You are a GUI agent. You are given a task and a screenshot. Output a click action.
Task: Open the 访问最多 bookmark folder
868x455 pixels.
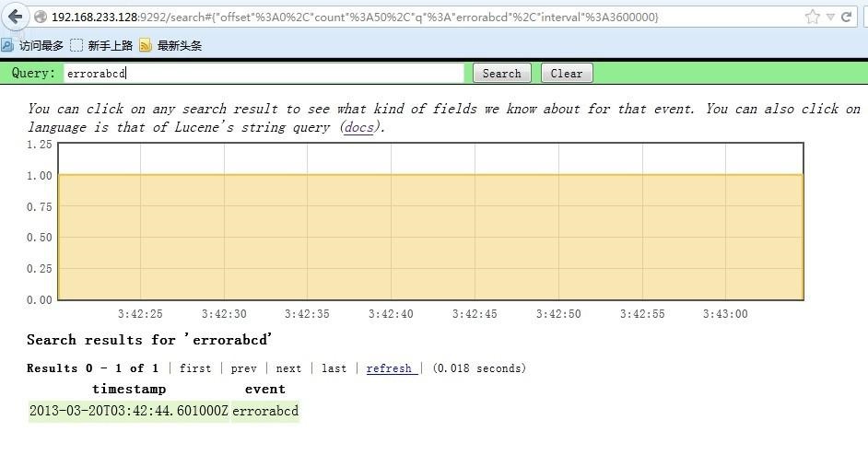click(32, 45)
